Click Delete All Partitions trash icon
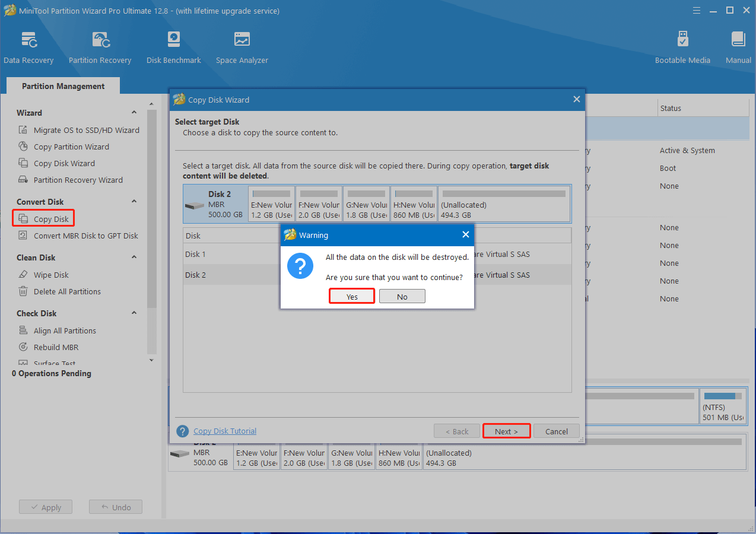 pos(23,291)
